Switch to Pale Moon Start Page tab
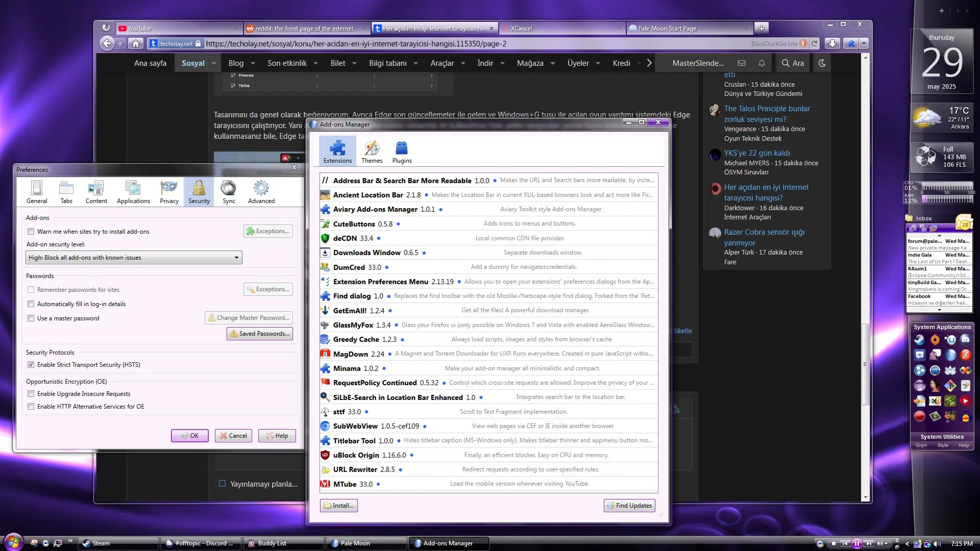 click(x=690, y=29)
